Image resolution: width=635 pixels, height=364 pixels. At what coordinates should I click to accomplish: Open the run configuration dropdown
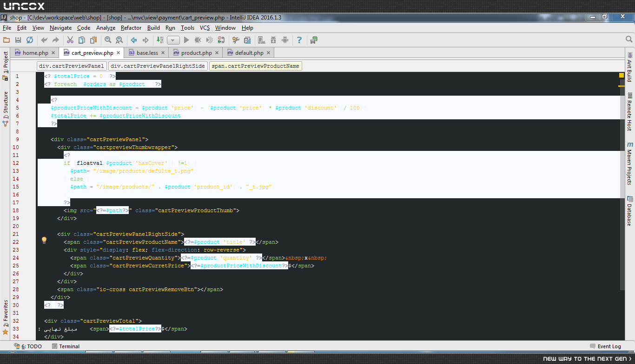point(173,40)
